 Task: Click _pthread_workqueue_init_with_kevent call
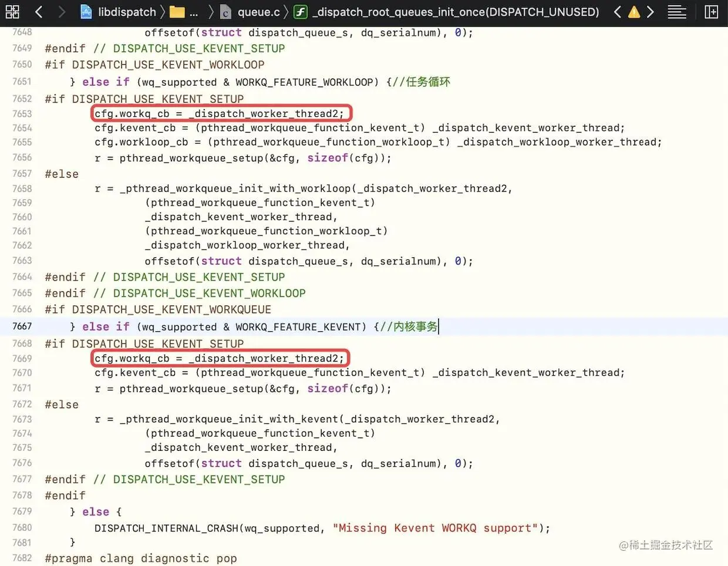click(x=229, y=419)
